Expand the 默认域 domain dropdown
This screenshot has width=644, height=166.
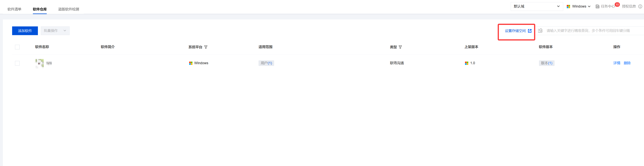[537, 6]
